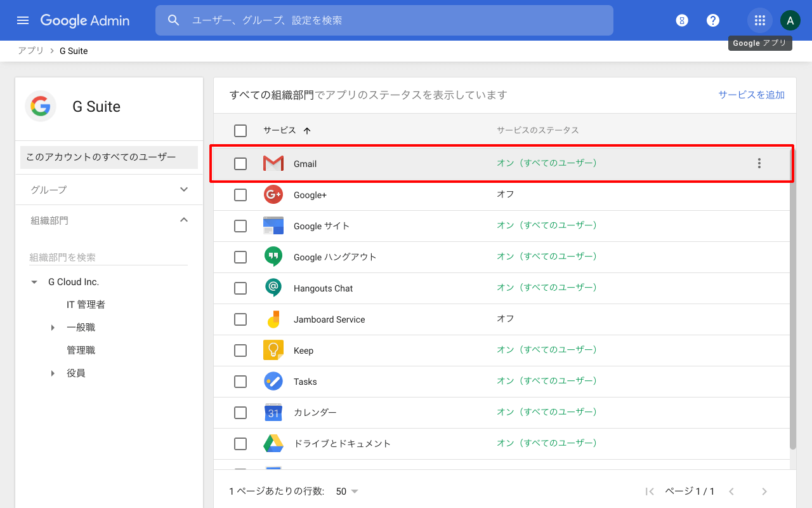This screenshot has height=508, width=812.
Task: Click the Gmail envelope icon
Action: coord(273,164)
